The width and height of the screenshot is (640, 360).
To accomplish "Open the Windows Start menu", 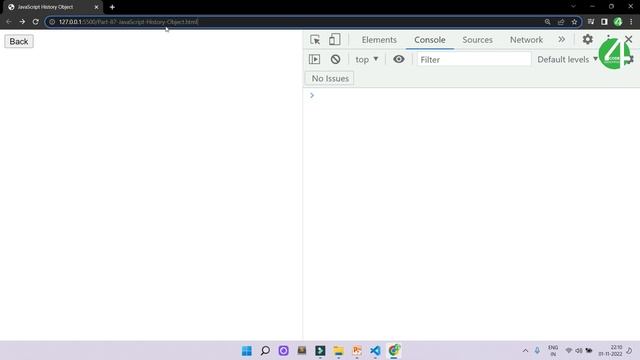I will [247, 351].
